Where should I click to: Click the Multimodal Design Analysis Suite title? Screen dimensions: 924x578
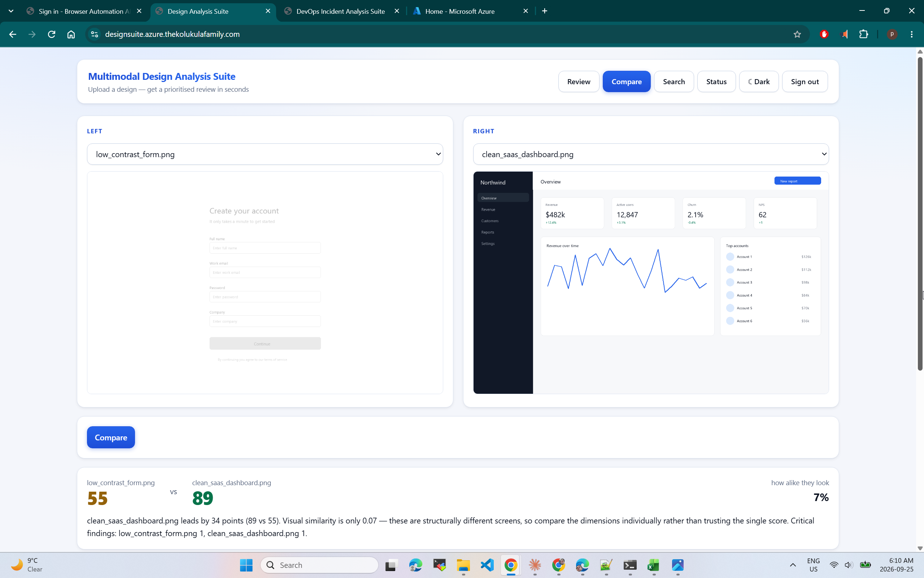161,77
